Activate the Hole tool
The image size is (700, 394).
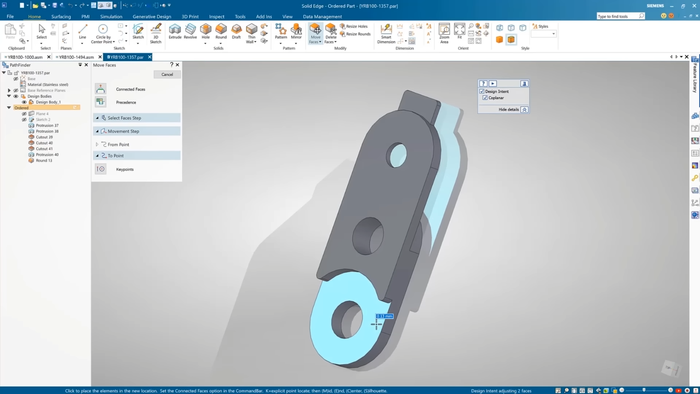tap(205, 32)
